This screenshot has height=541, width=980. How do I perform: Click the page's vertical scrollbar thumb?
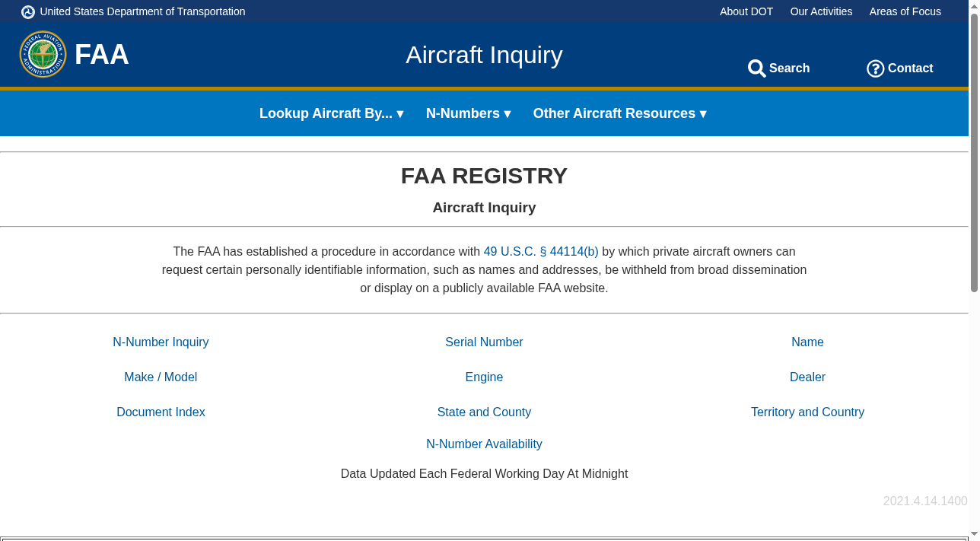click(974, 152)
